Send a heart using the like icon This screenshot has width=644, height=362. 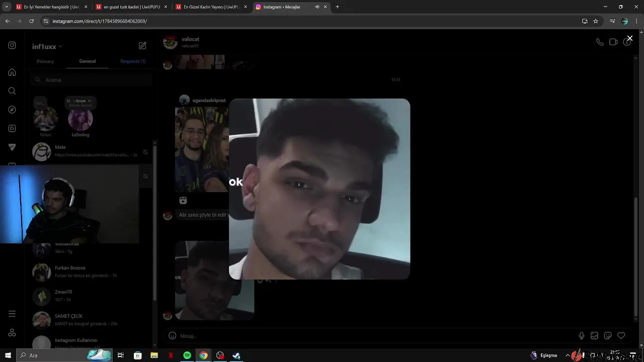621,336
